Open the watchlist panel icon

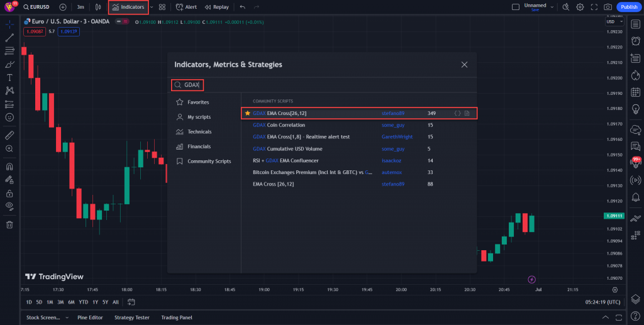[635, 25]
